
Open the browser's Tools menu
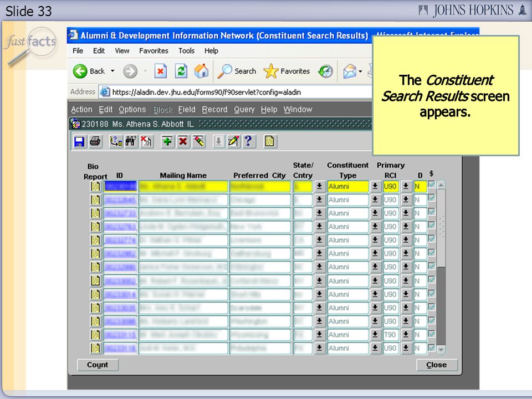click(187, 51)
